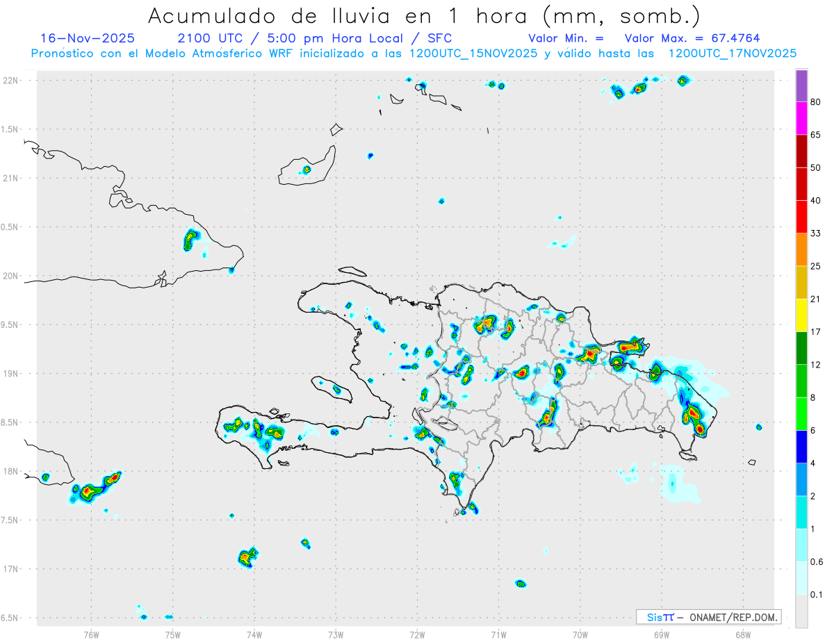The height and width of the screenshot is (644, 834).
Task: Click the longitude axis label '72W'
Action: coord(417,634)
